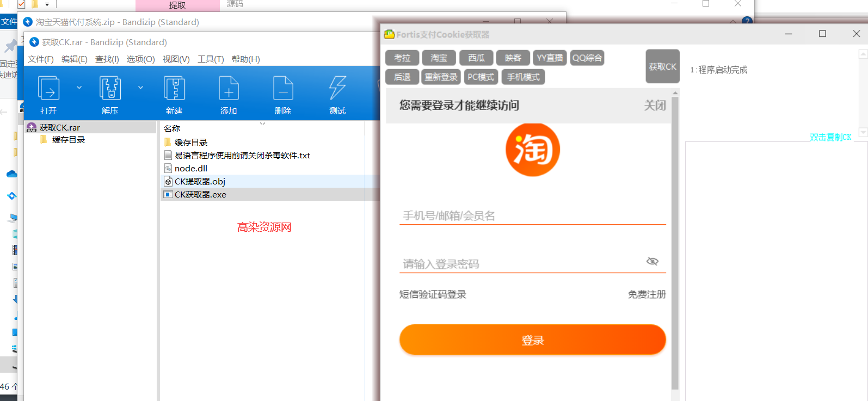Click the Extract (解压) toolbar icon
Screen dimensions: 868x401
[x=110, y=89]
